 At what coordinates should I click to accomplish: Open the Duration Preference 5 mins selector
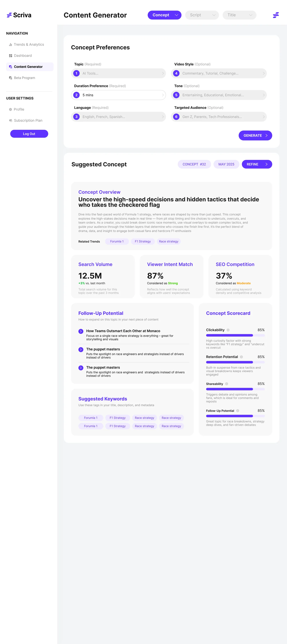tap(118, 95)
